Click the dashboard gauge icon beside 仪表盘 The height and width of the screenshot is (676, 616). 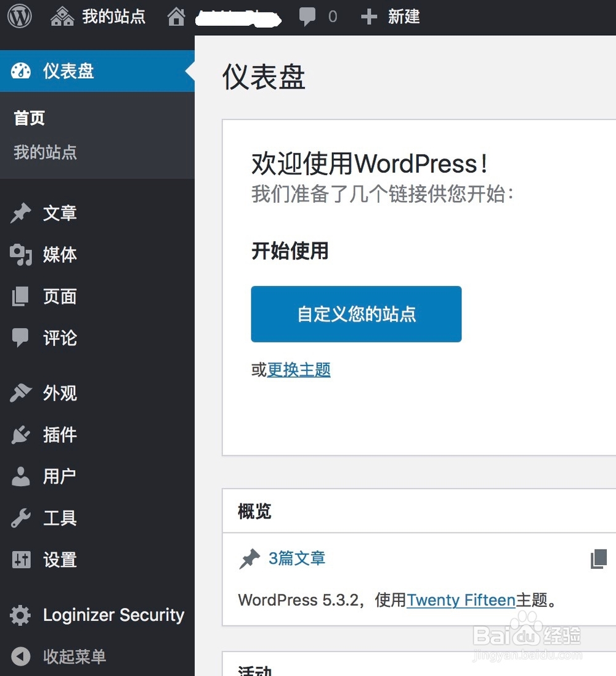(x=21, y=71)
